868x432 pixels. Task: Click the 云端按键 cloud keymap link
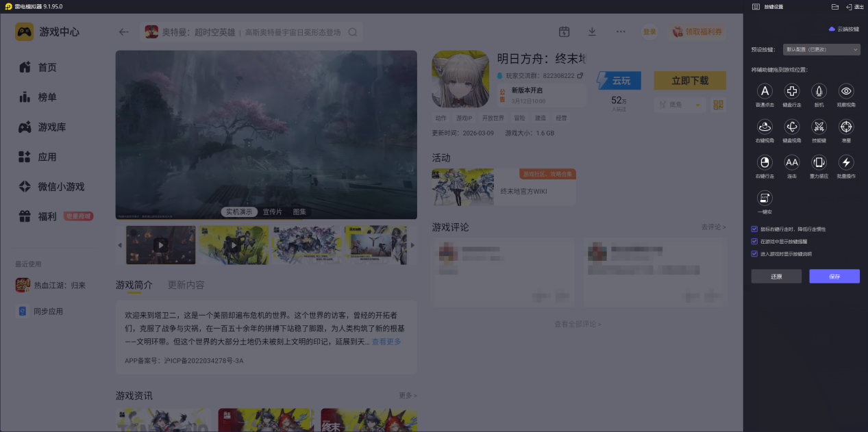(x=843, y=29)
